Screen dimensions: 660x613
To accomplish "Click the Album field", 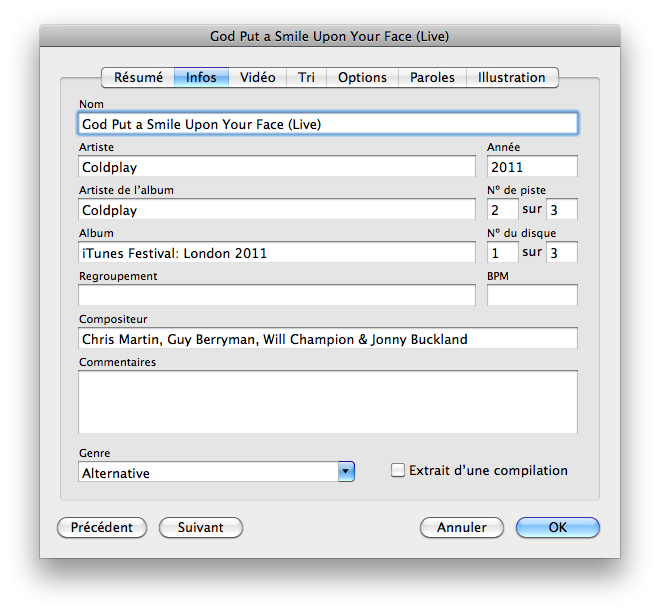I will pyautogui.click(x=276, y=253).
